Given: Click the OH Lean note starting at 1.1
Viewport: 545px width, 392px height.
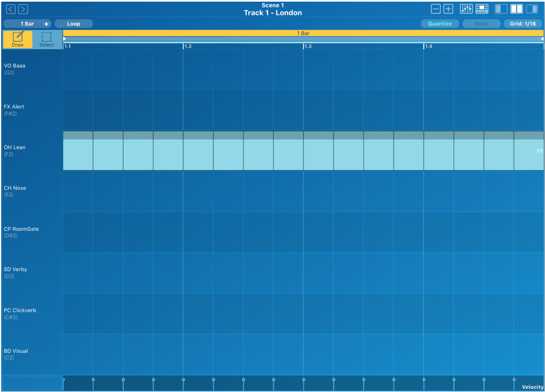Looking at the screenshot, I should 78,150.
